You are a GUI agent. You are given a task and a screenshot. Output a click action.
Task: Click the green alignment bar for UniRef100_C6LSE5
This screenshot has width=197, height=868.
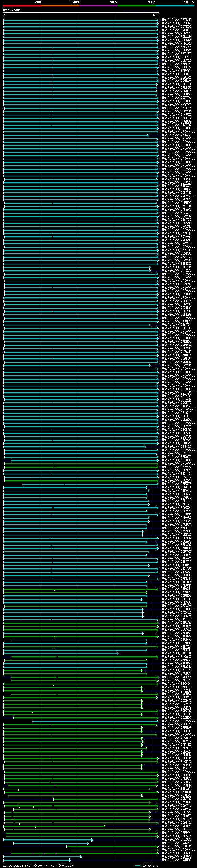tap(82, 836)
